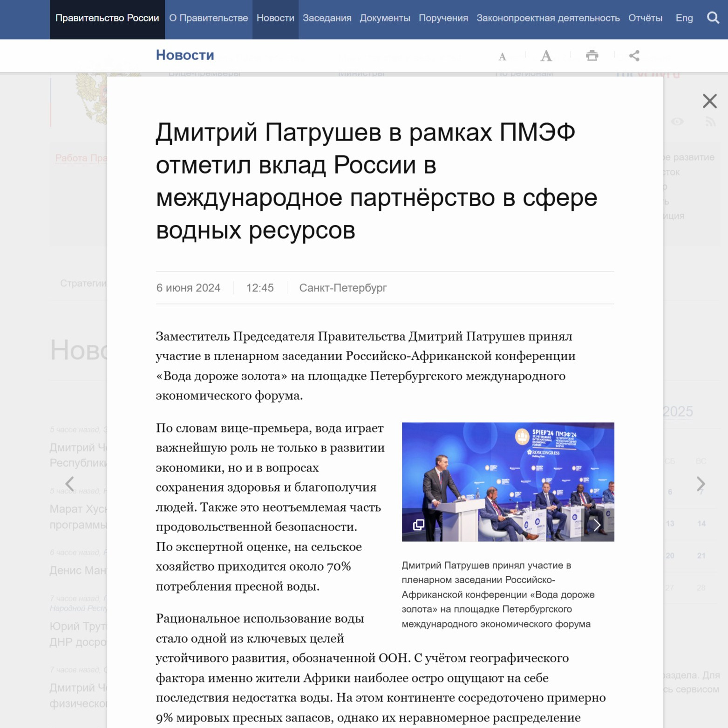
Task: Decrease the article font size
Action: [502, 56]
